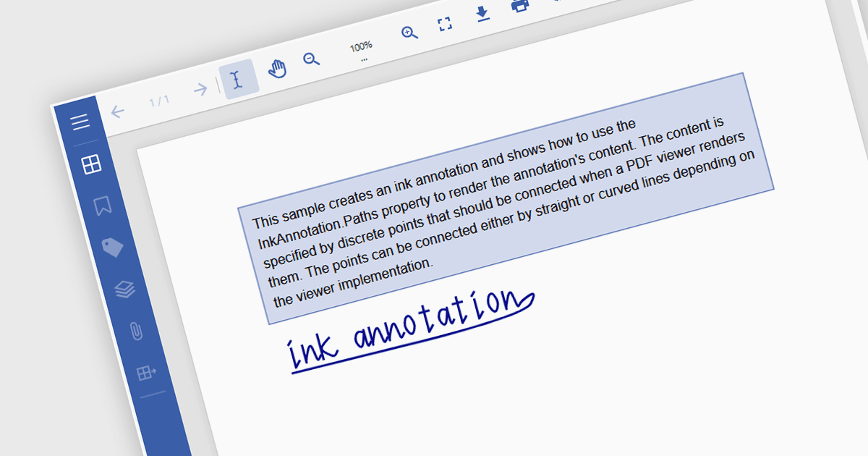Go to the previous page arrow
The image size is (868, 456).
[x=118, y=111]
